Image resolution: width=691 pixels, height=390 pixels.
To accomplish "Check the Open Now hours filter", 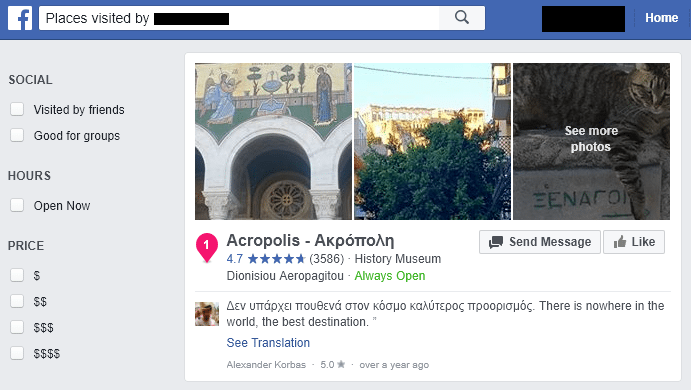I will point(17,205).
